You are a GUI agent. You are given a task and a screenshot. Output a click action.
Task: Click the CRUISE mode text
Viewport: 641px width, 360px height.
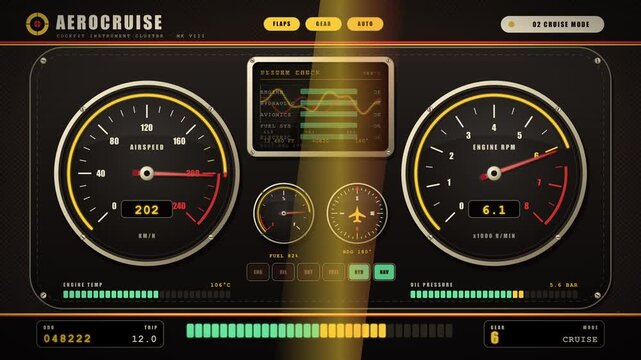pos(580,339)
